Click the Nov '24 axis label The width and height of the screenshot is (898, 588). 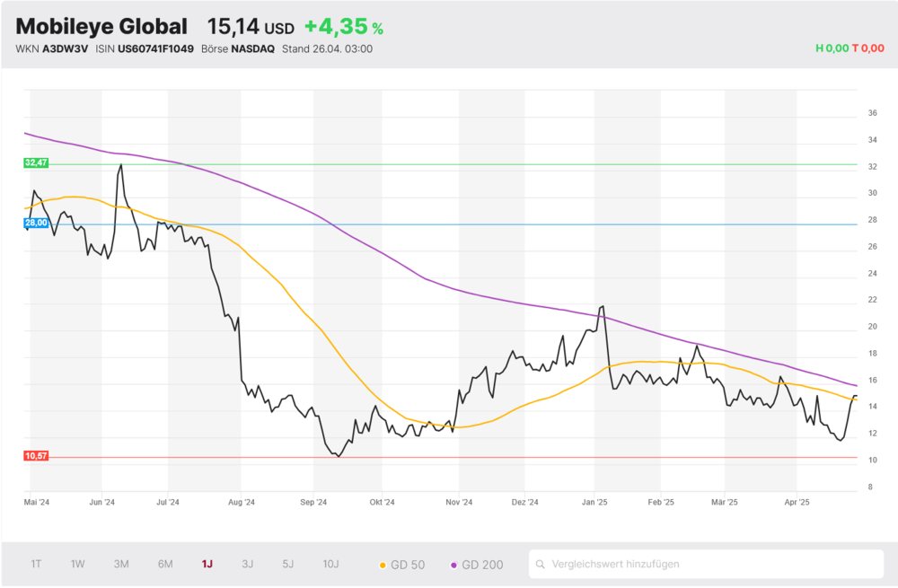[x=459, y=502]
